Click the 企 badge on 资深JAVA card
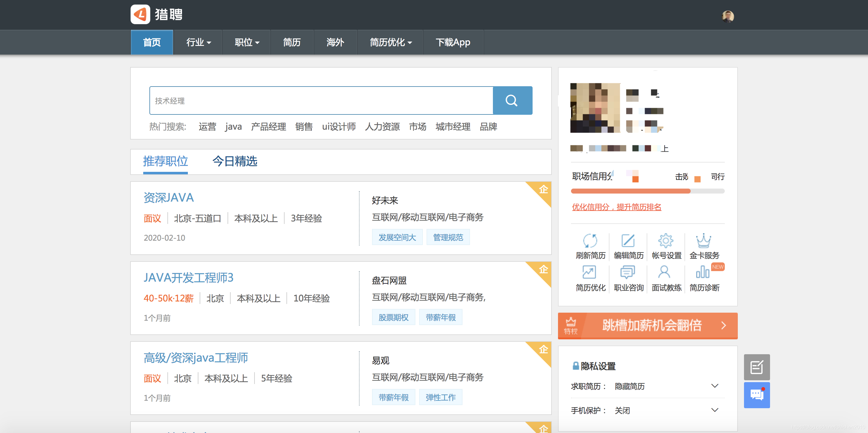 pos(543,190)
